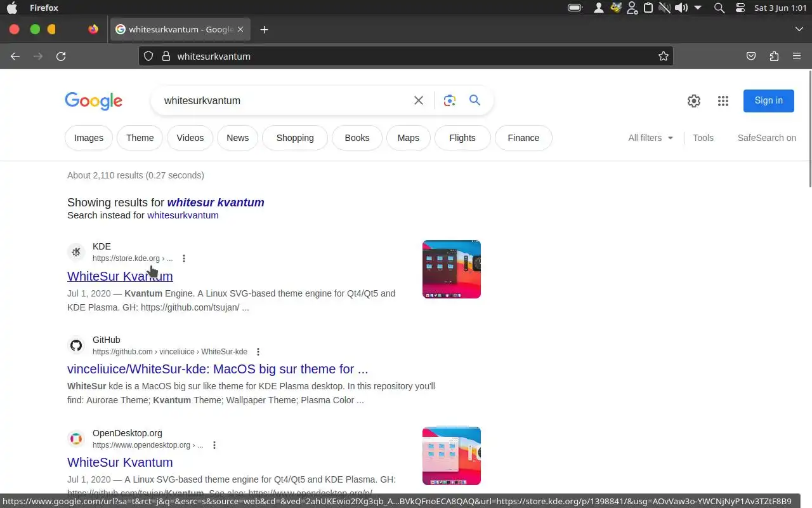812x508 pixels.
Task: Click the Firefox icon in the tab bar
Action: [x=93, y=29]
